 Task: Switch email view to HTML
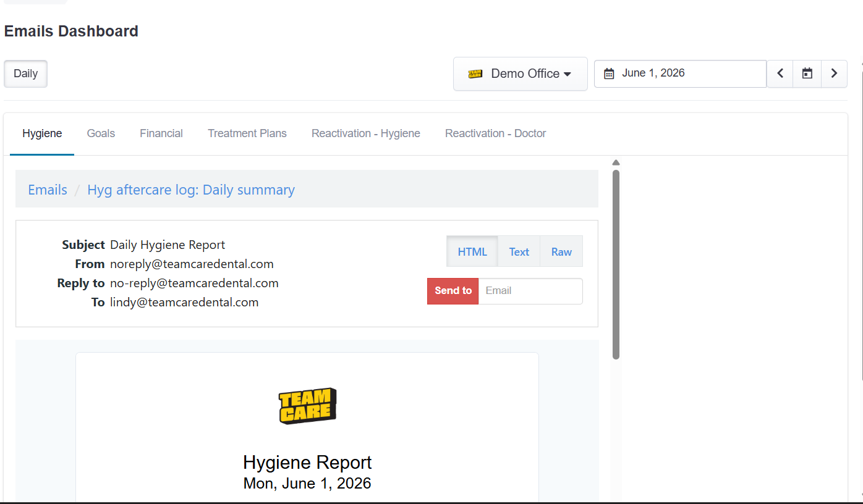[472, 251]
